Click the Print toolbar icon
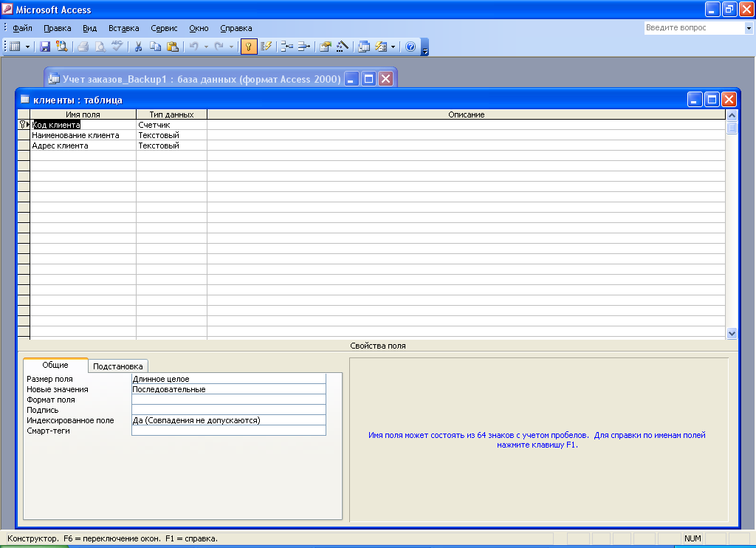 (83, 47)
